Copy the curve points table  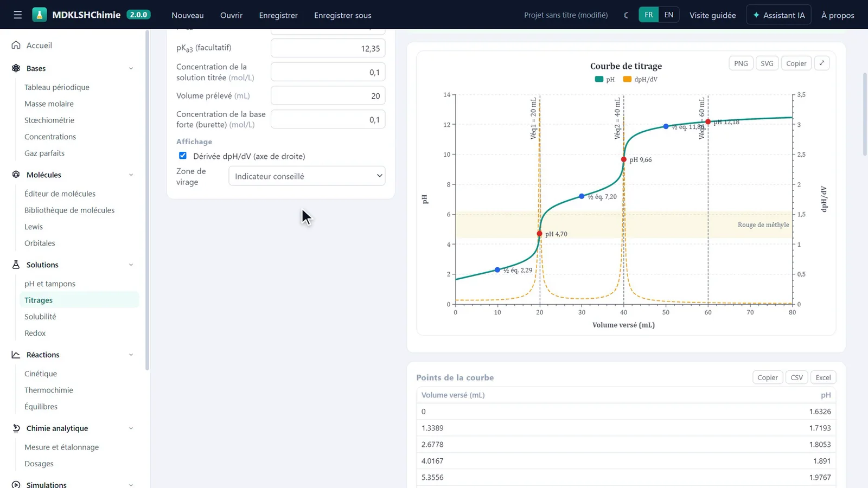[768, 377]
